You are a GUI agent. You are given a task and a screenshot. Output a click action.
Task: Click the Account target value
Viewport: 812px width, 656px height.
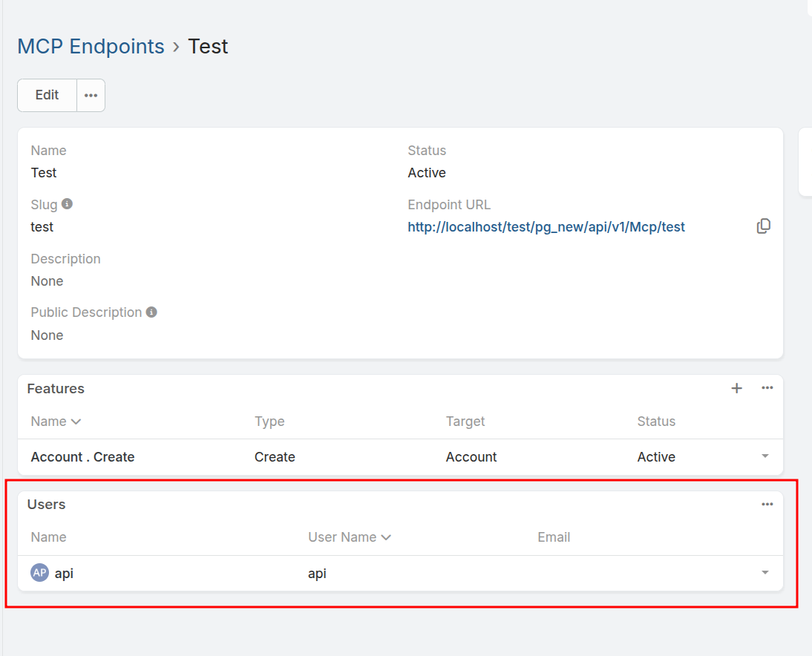point(471,457)
